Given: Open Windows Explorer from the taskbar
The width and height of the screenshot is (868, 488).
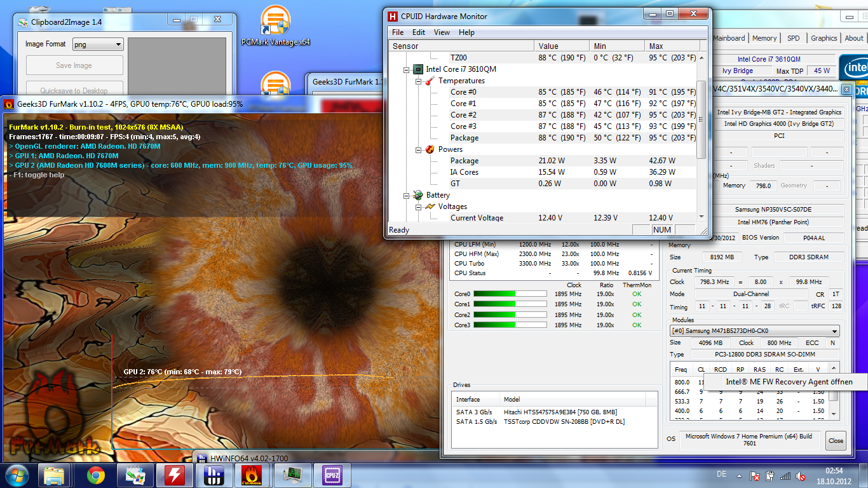Looking at the screenshot, I should [54, 475].
